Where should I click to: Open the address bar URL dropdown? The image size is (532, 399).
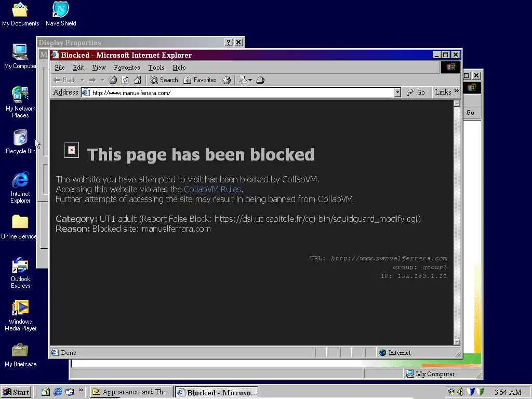(x=397, y=92)
